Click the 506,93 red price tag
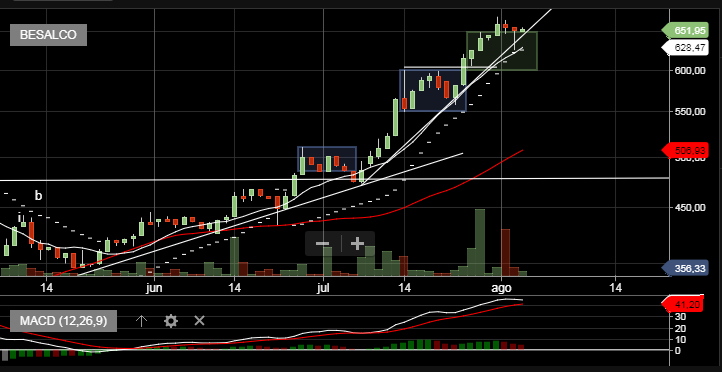This screenshot has height=372, width=722. coord(684,150)
